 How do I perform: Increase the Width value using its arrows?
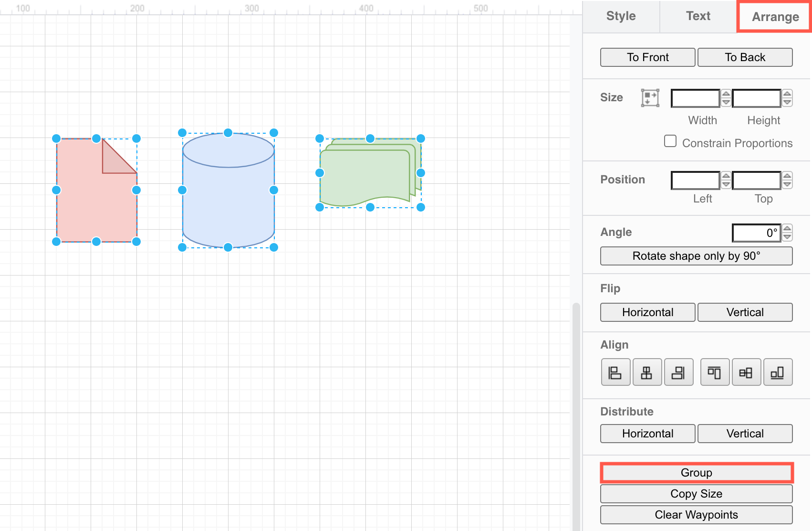coord(726,95)
